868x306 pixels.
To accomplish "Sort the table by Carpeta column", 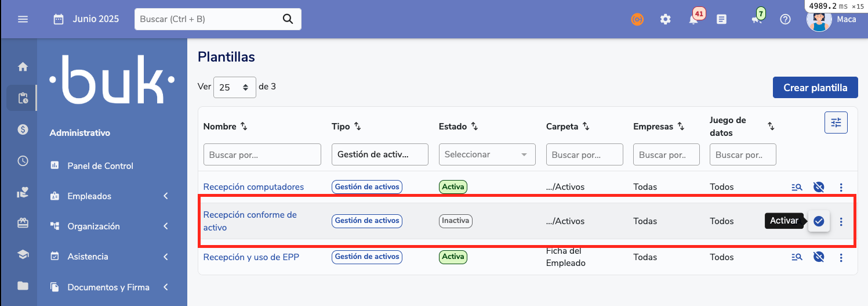I will 586,127.
